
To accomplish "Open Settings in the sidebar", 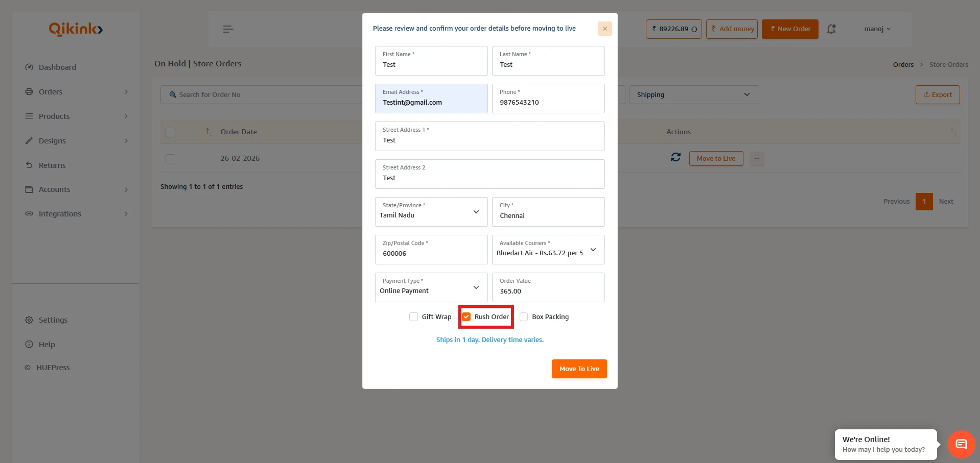I will [x=53, y=320].
